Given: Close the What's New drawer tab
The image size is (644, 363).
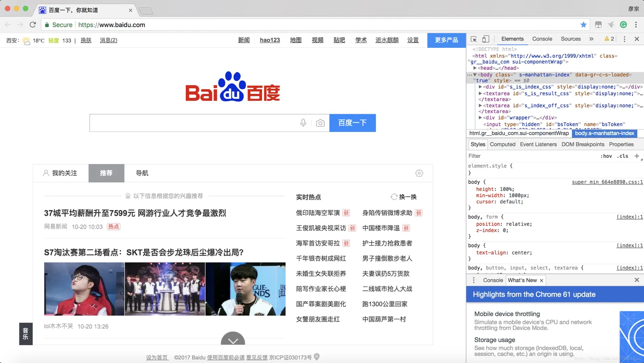Looking at the screenshot, I should (x=541, y=281).
